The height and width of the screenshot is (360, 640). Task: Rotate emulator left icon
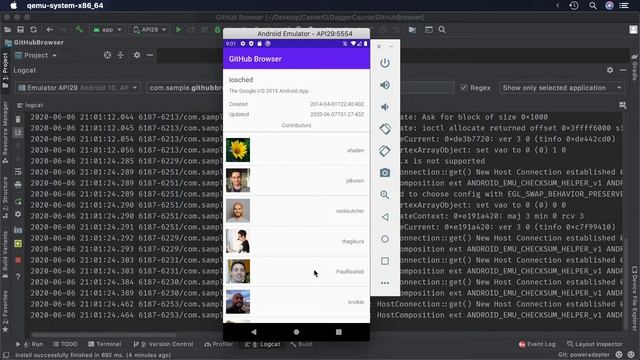click(384, 129)
